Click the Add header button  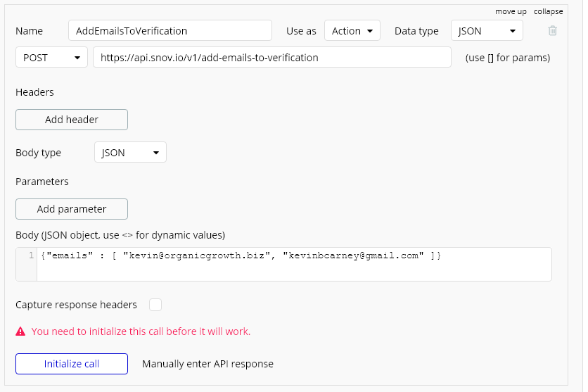[x=72, y=120]
